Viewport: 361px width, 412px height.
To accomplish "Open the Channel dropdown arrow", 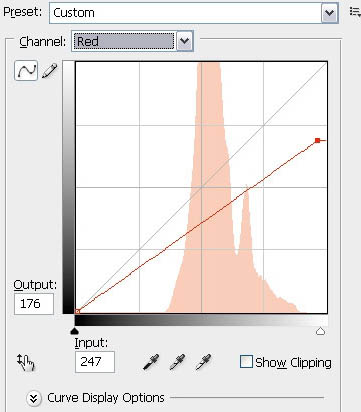I will pyautogui.click(x=185, y=41).
